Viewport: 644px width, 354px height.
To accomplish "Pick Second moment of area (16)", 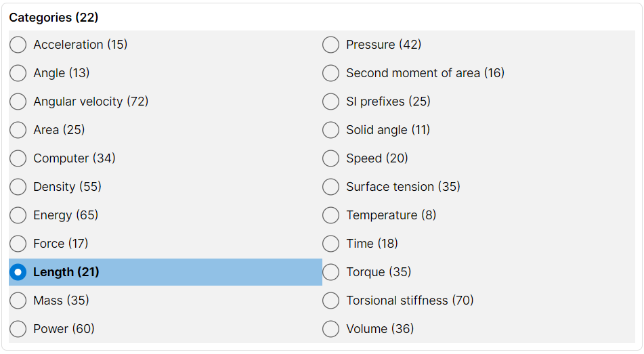I will [x=330, y=73].
